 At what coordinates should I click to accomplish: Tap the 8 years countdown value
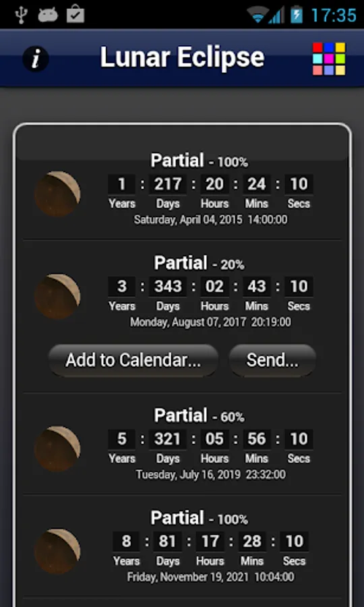126,541
